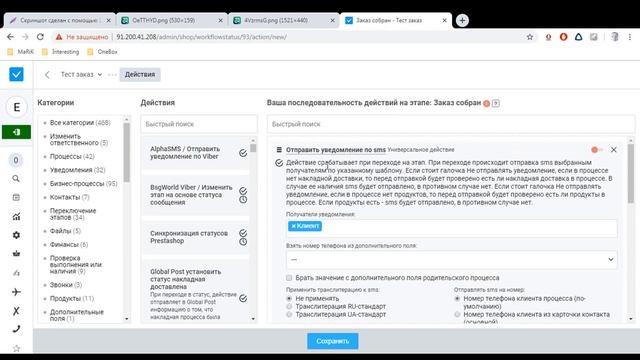Click the sequence panel scrollbar thumb
The image size is (640, 360).
[x=631, y=173]
